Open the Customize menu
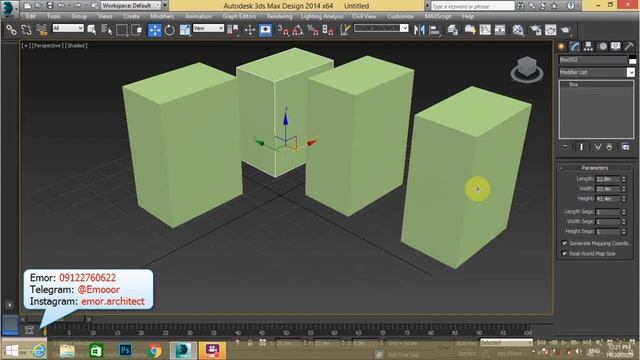 coord(400,16)
